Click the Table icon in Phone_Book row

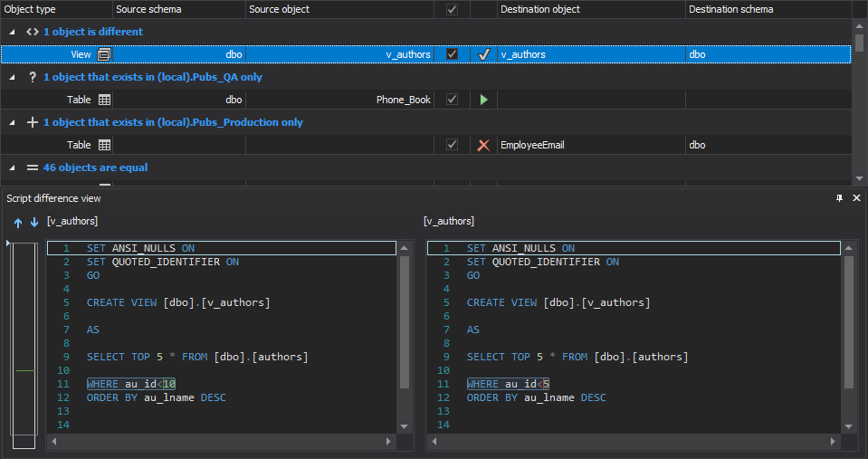click(x=104, y=100)
